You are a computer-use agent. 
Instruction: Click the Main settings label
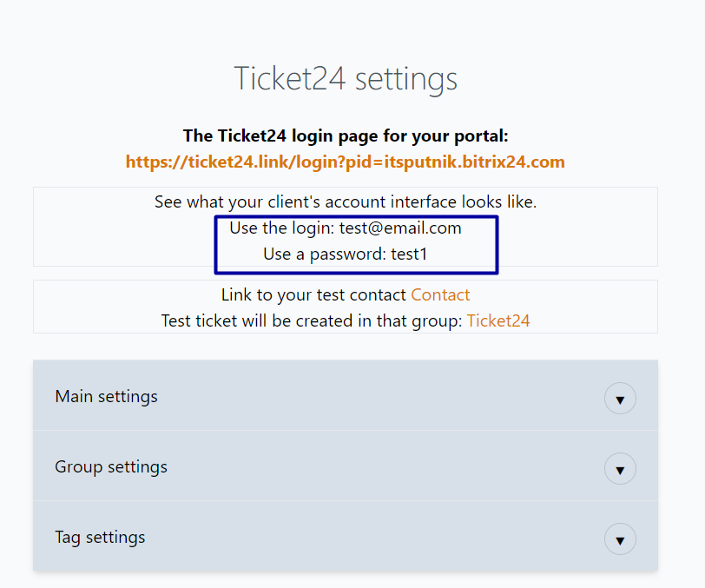click(x=106, y=397)
